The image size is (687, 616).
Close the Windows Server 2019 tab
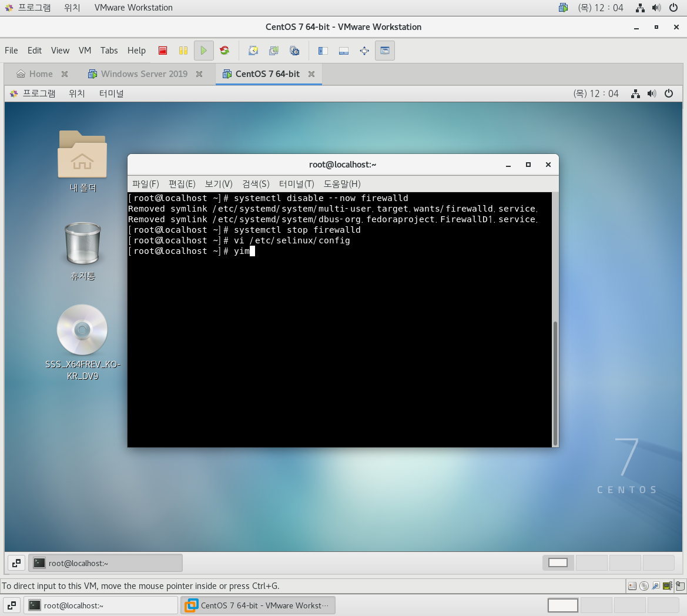(x=199, y=74)
